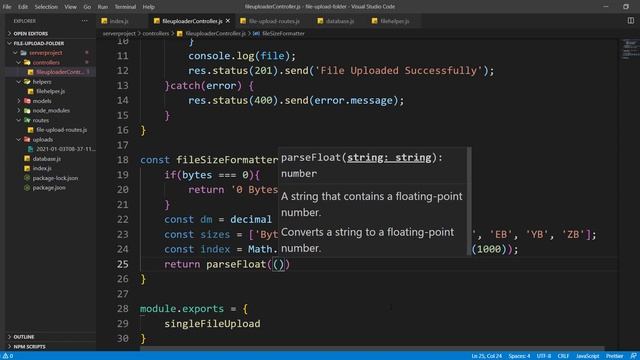Viewport: 640px width, 360px height.
Task: Click the routes folder icon
Action: point(27,120)
